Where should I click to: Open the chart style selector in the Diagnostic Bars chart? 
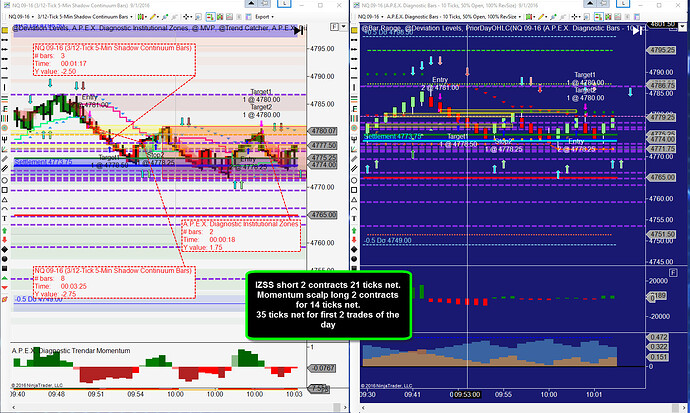(530, 17)
